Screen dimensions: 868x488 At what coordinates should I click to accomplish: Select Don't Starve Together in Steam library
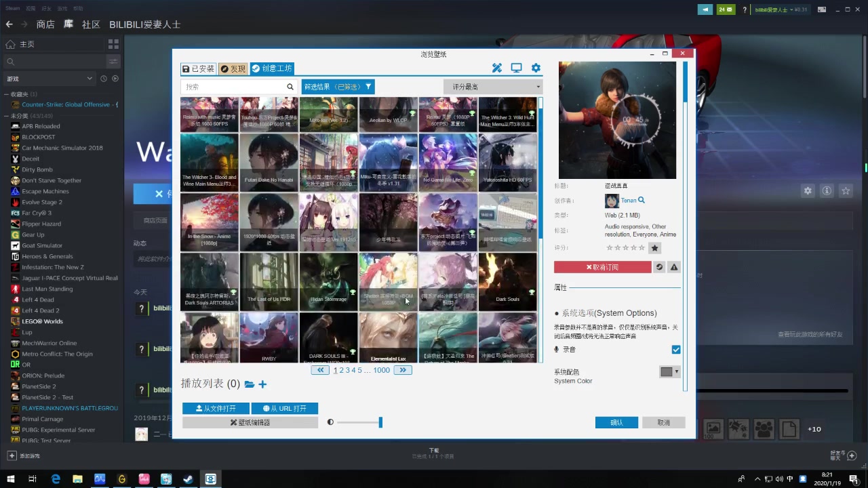pyautogui.click(x=52, y=180)
